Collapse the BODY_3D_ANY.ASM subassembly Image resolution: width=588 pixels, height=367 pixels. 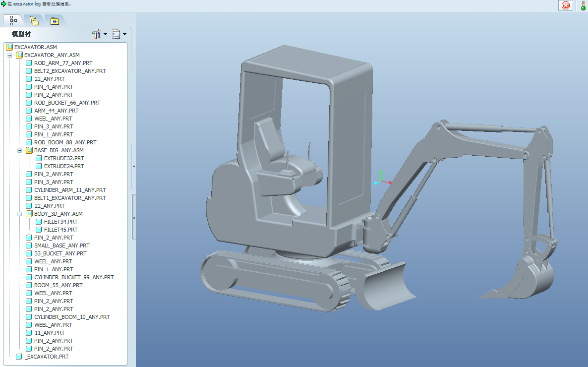tap(19, 214)
